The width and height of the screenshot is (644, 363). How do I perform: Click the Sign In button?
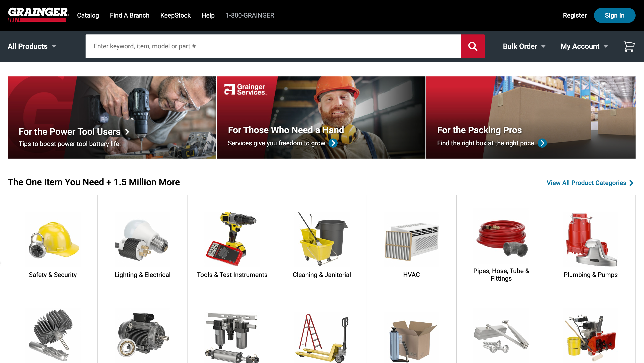click(x=615, y=15)
